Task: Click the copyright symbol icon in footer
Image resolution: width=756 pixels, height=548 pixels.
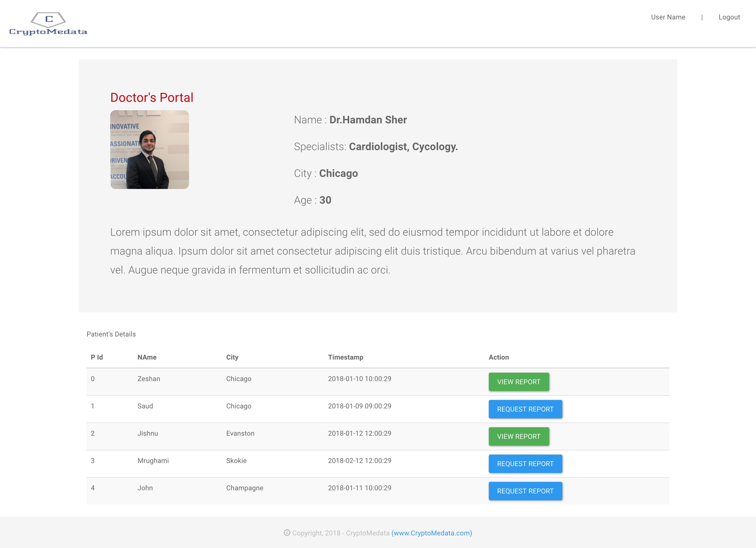Action: pyautogui.click(x=287, y=533)
